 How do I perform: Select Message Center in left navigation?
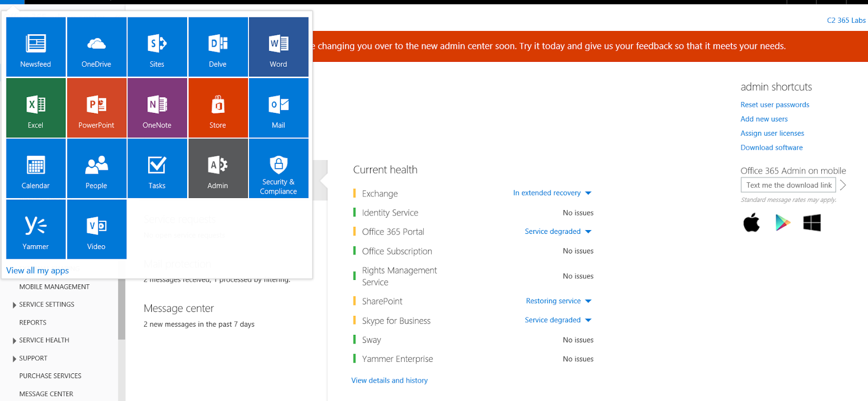[x=46, y=394]
